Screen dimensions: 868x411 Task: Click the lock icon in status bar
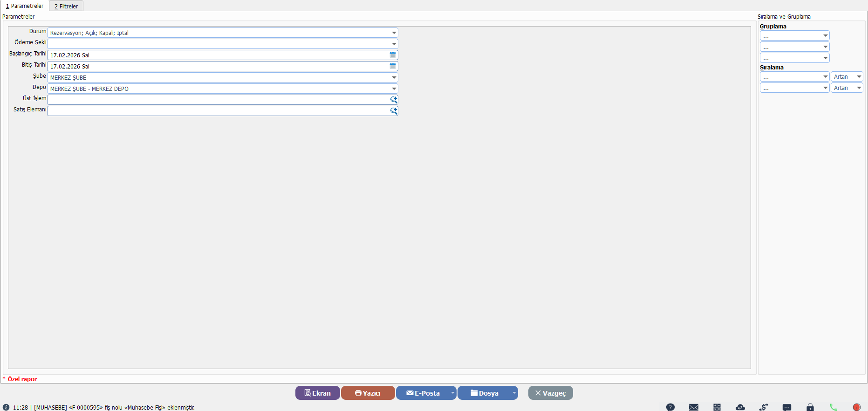[x=810, y=407]
